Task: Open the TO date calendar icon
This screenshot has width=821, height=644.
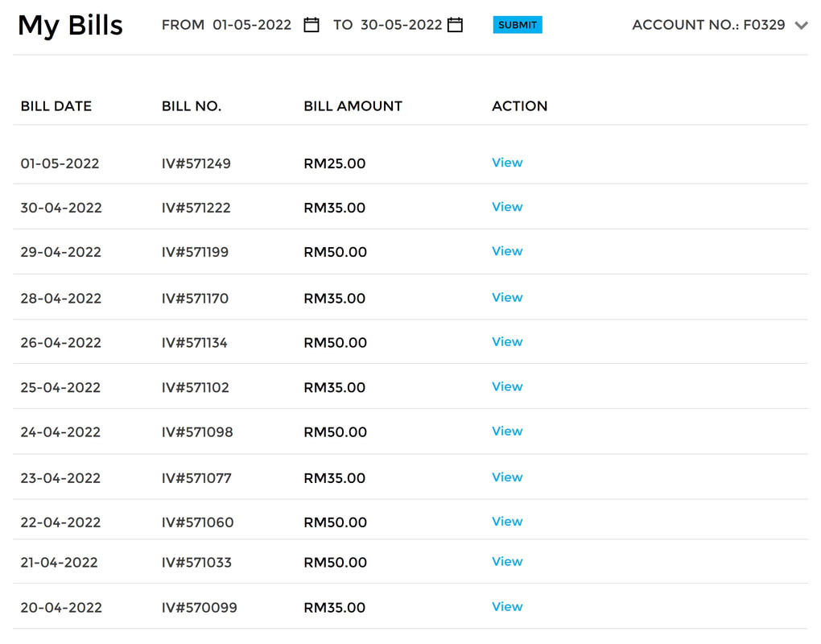Action: tap(455, 25)
